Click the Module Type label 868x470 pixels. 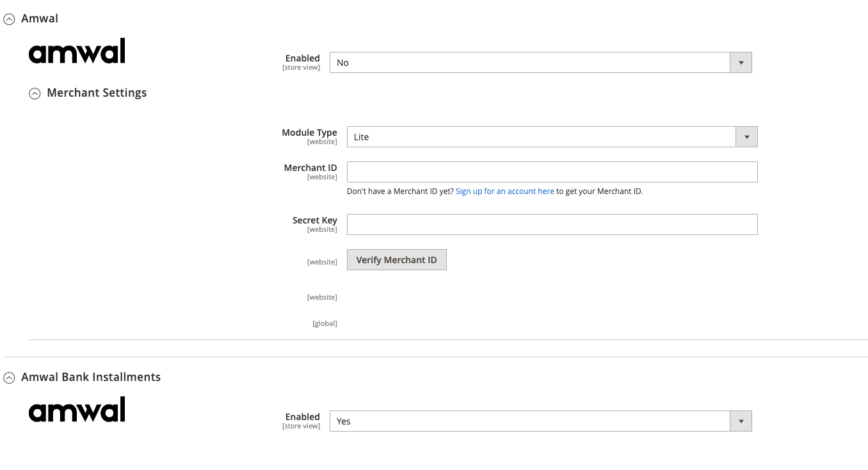[309, 133]
